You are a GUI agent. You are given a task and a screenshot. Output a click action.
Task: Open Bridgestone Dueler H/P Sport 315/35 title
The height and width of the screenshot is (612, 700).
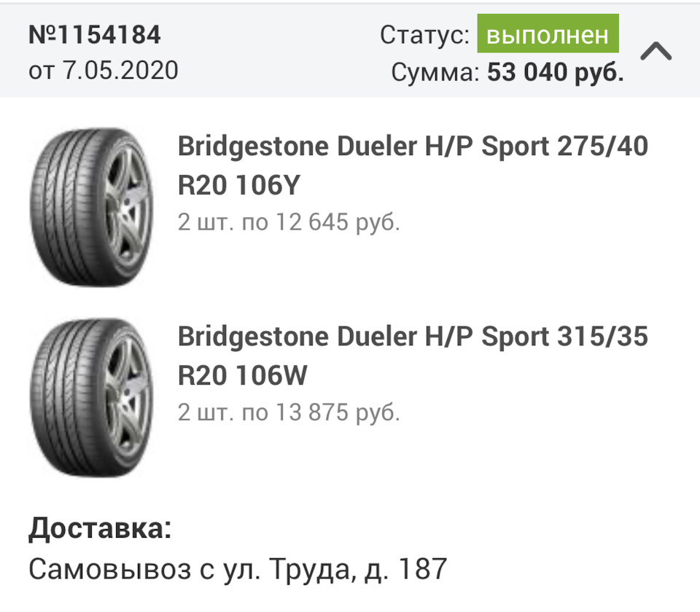pyautogui.click(x=413, y=337)
